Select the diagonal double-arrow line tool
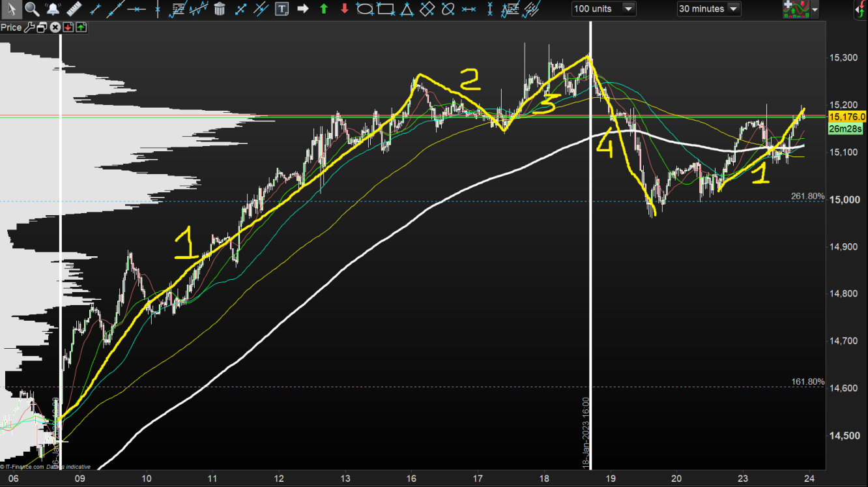 [240, 9]
